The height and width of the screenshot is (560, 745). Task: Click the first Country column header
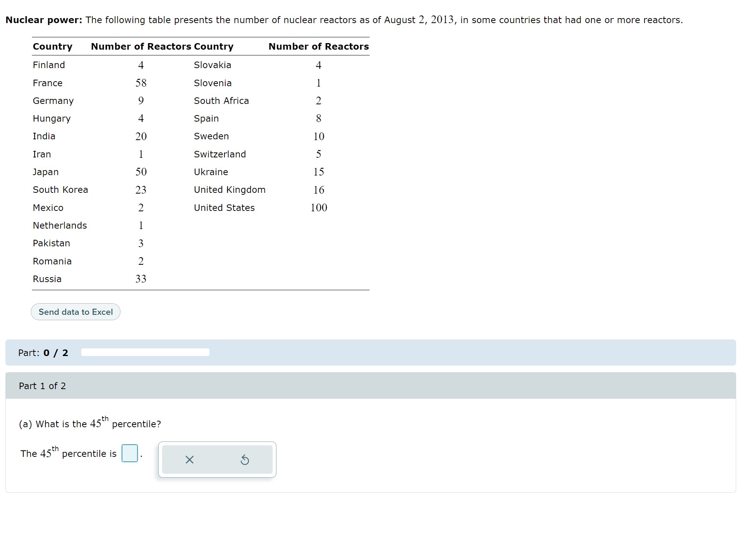(52, 47)
